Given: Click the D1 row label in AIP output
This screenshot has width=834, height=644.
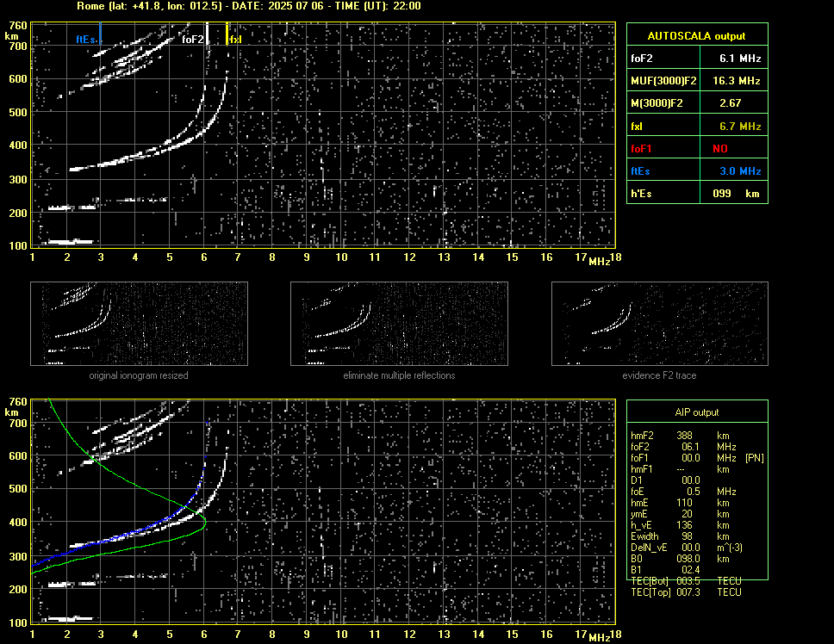Looking at the screenshot, I should coord(636,480).
